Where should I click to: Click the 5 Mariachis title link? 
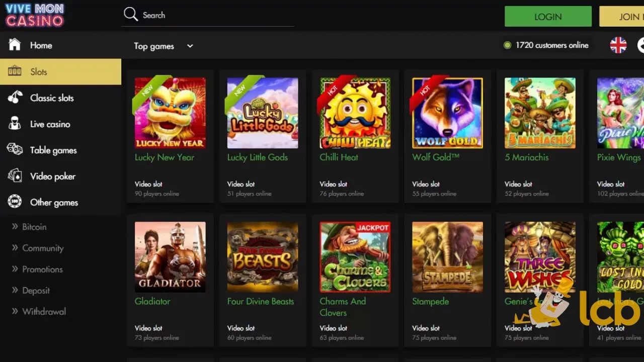tap(527, 157)
